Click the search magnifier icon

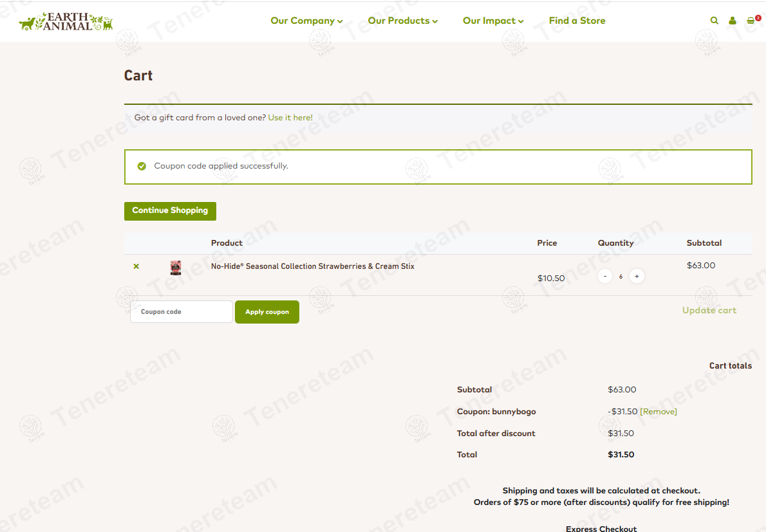715,21
